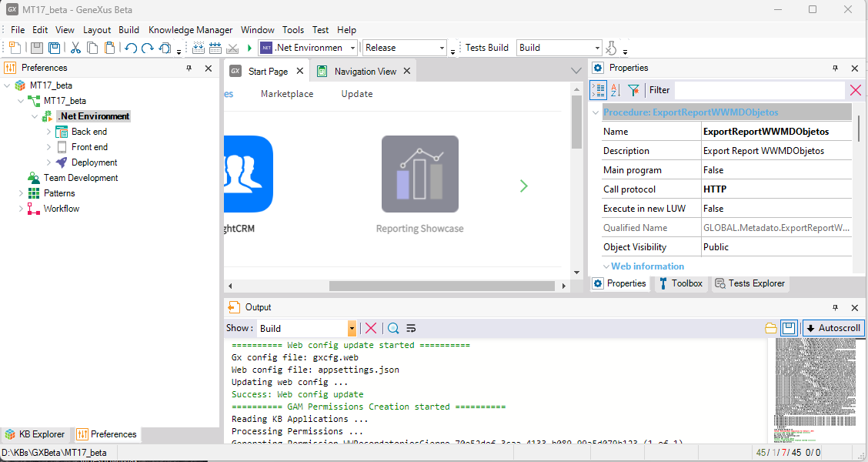The width and height of the screenshot is (868, 462).
Task: Click the Start Page vertical scrollbar thumb
Action: [577, 122]
